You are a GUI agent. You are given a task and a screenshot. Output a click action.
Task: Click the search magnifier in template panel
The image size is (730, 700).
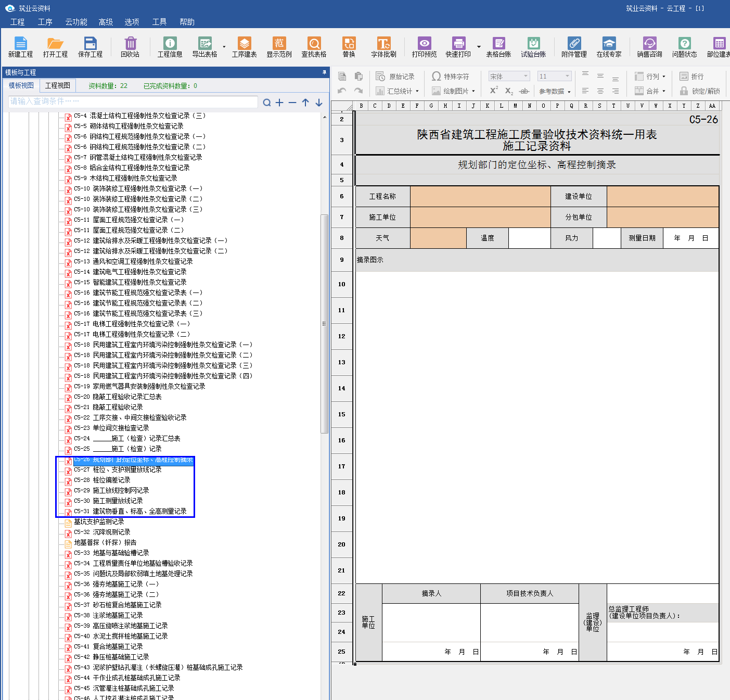(267, 103)
